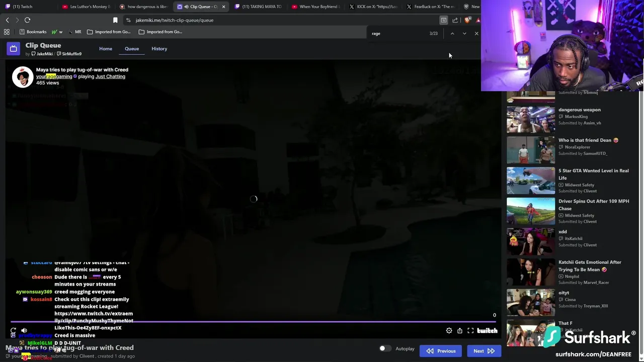Click the itsKatchii channel name under xdd
The image size is (644, 362).
(x=574, y=239)
